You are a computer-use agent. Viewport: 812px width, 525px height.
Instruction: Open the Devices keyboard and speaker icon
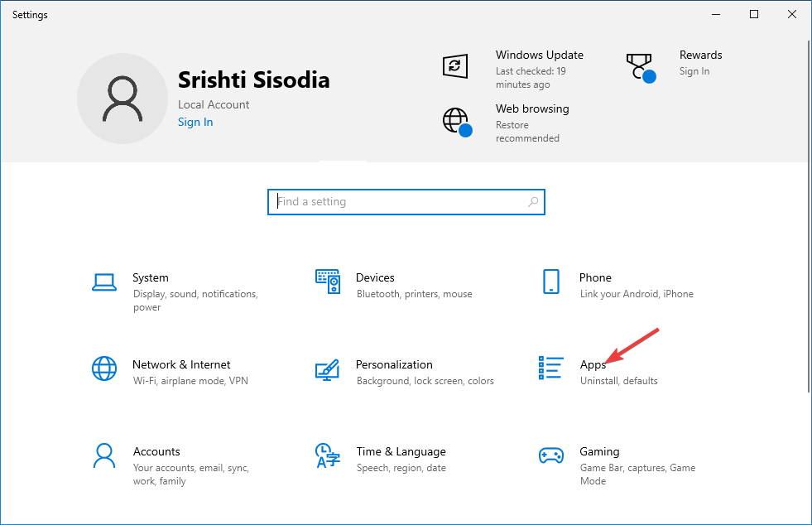tap(328, 282)
